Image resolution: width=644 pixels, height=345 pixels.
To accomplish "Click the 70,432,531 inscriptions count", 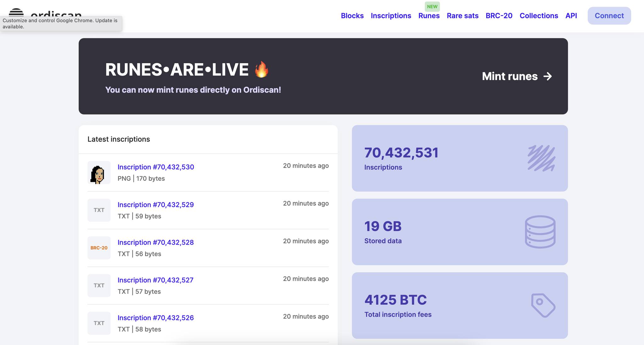I will [401, 153].
